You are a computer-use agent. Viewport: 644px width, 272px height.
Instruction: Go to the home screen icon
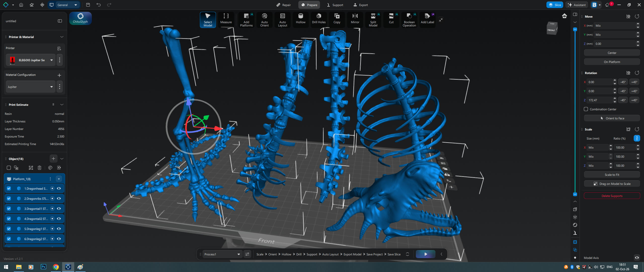coord(21,5)
